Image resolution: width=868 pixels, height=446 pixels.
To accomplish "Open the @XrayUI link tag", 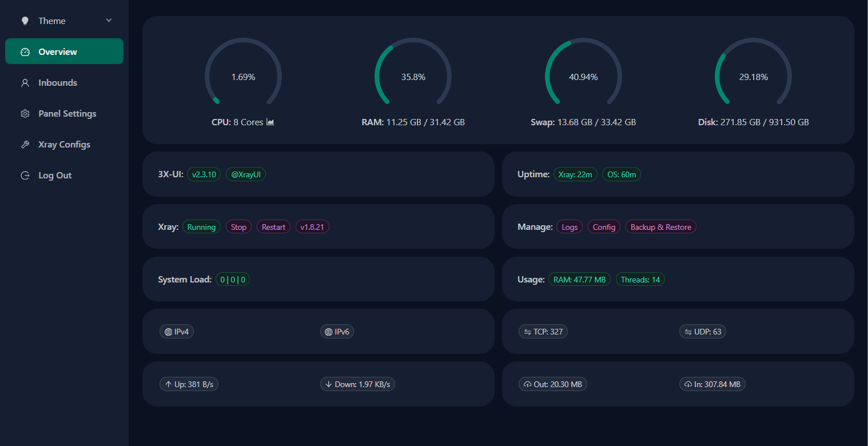I will 246,174.
